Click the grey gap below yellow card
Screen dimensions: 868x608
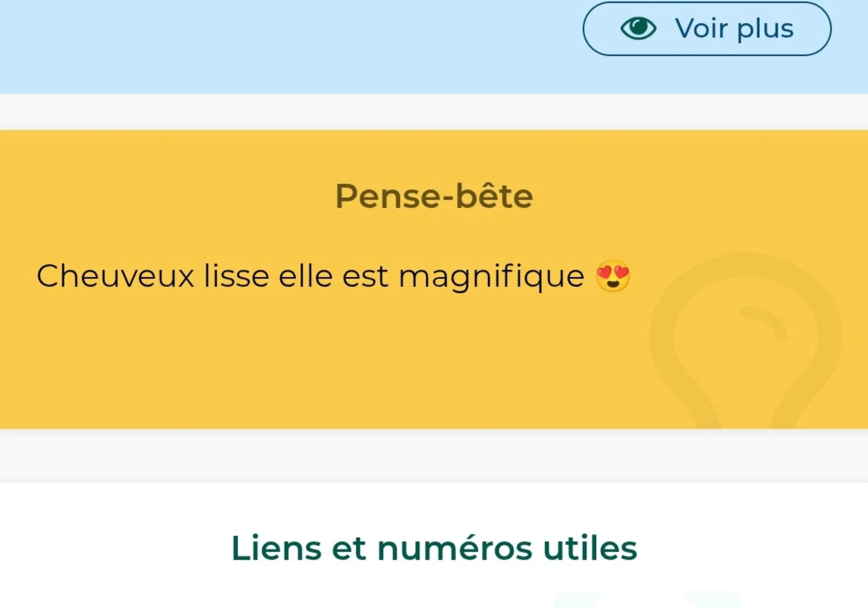coord(434,456)
